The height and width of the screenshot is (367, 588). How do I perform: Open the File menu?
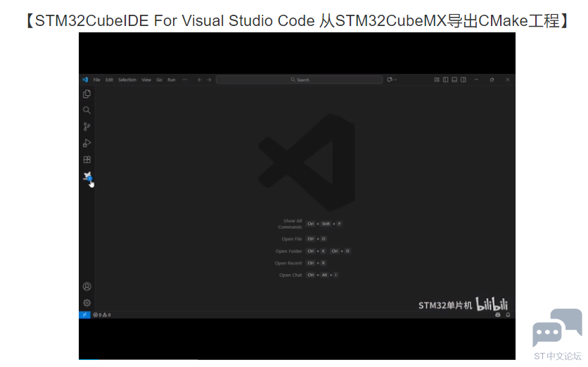pyautogui.click(x=97, y=80)
